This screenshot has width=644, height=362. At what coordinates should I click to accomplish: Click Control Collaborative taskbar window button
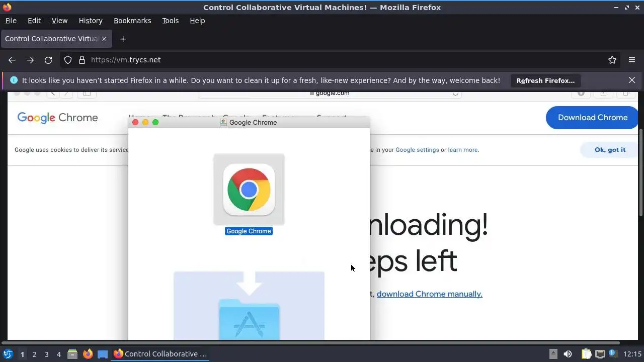tap(160, 354)
